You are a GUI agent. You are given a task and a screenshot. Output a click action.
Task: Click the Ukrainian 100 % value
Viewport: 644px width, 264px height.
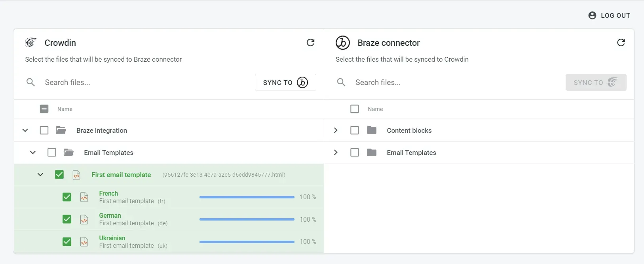coord(308,241)
